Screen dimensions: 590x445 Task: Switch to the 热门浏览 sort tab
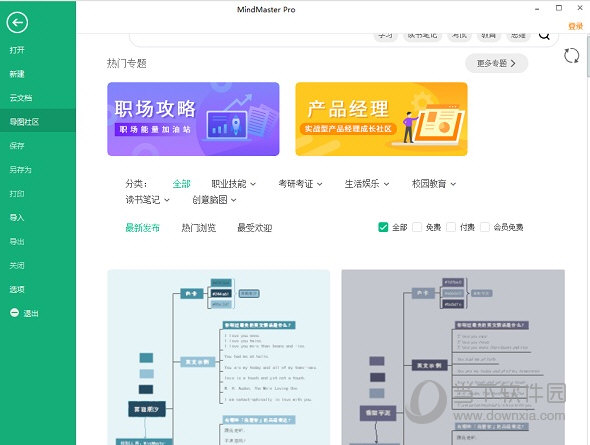pos(199,228)
